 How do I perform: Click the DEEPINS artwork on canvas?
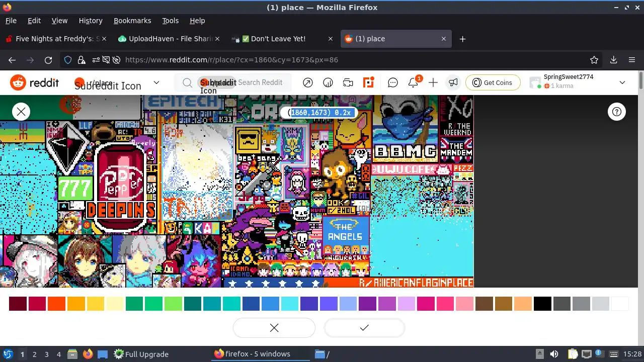121,210
